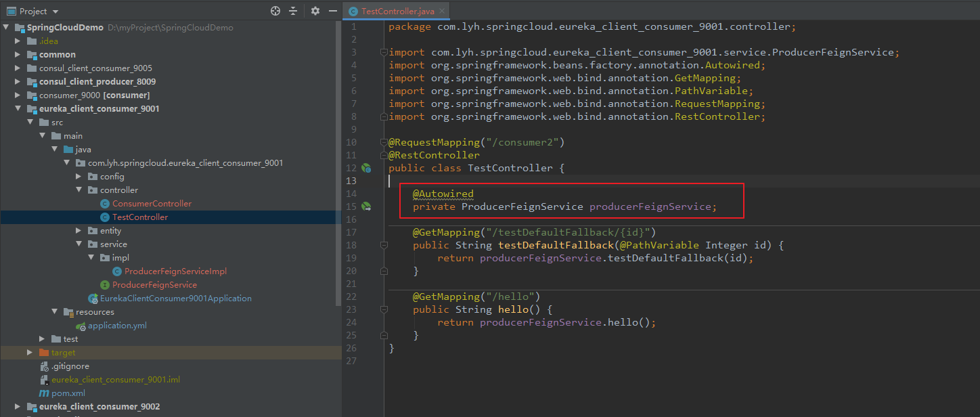Select the TestController.java editor tab
This screenshot has height=417, width=980.
(x=397, y=11)
